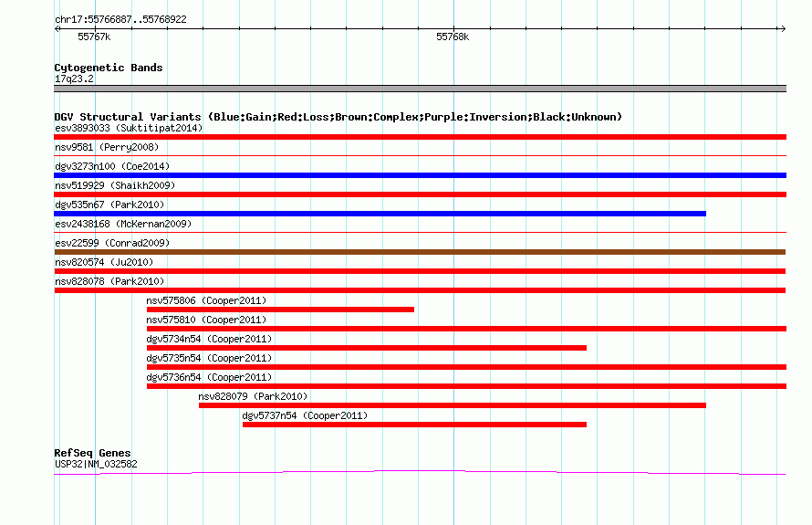This screenshot has width=812, height=525.
Task: Click esv22599 (Conrad2009) label
Action: point(112,243)
